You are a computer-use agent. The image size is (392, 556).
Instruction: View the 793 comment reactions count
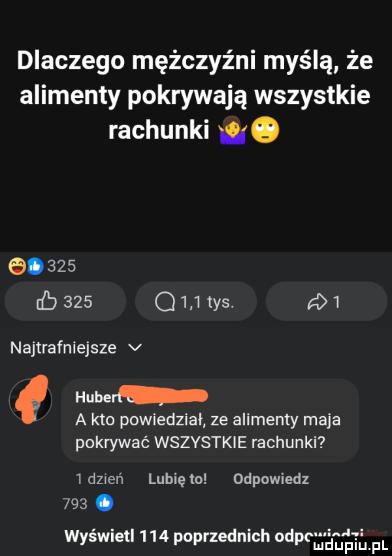(x=74, y=503)
